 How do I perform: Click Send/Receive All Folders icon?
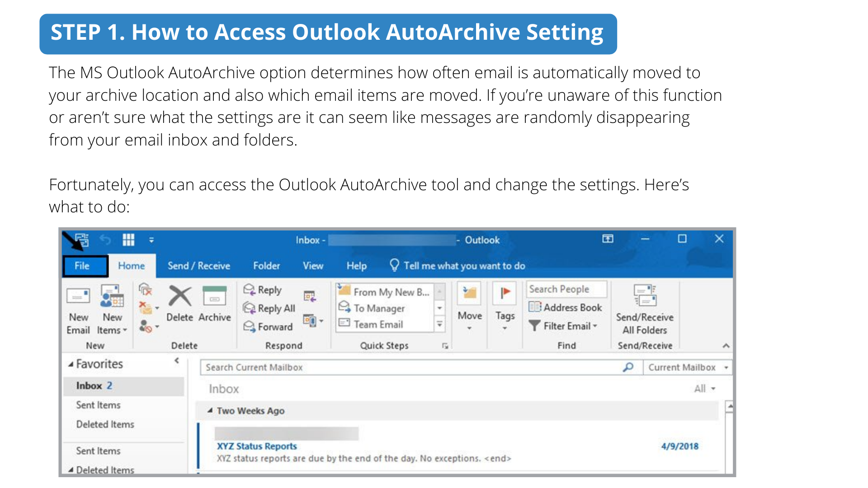[645, 296]
